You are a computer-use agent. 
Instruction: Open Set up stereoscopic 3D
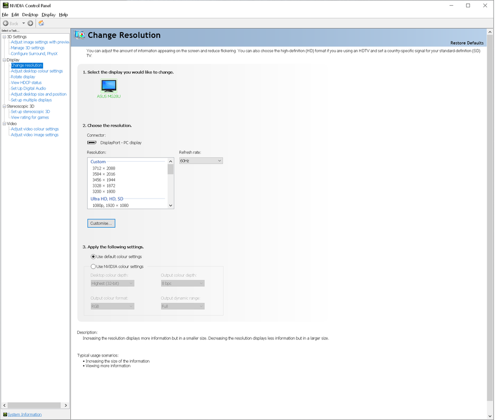(x=30, y=111)
